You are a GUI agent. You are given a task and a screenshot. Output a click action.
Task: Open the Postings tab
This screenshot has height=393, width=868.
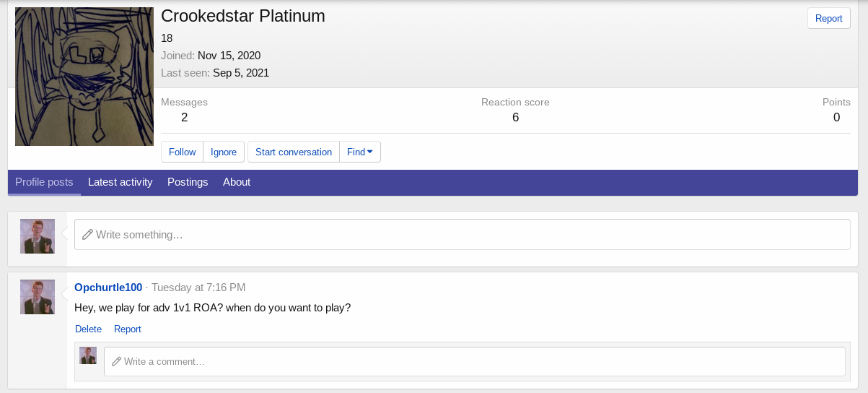coord(188,182)
